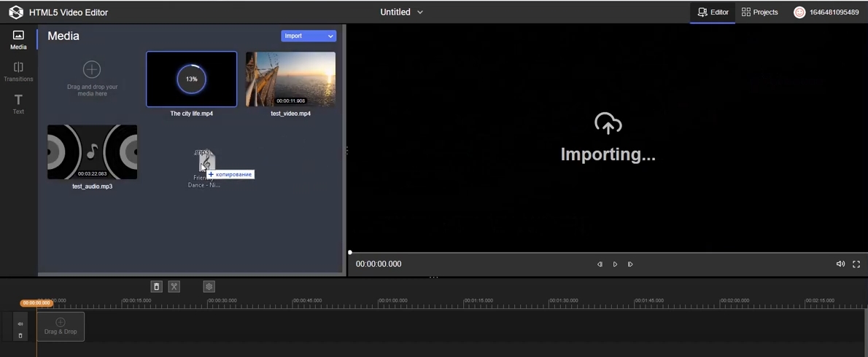Image resolution: width=868 pixels, height=357 pixels.
Task: Click the test_audio.mp3 file name
Action: (x=92, y=187)
